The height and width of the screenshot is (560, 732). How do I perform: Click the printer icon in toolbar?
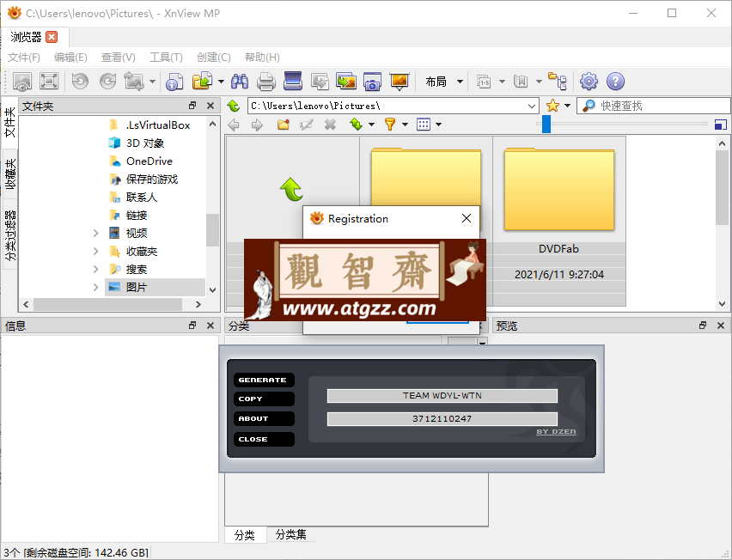266,82
